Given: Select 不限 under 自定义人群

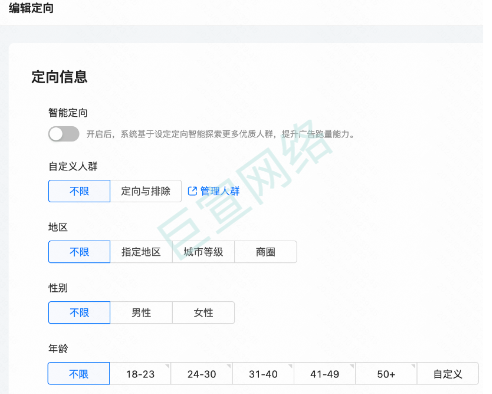Looking at the screenshot, I should 79,191.
